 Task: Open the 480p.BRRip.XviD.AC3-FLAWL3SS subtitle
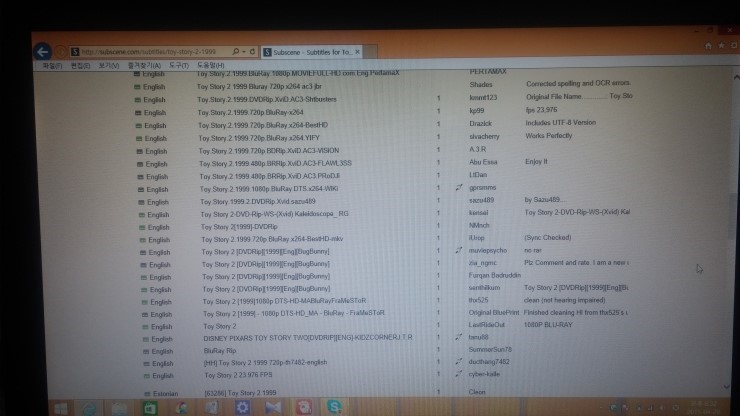click(276, 163)
